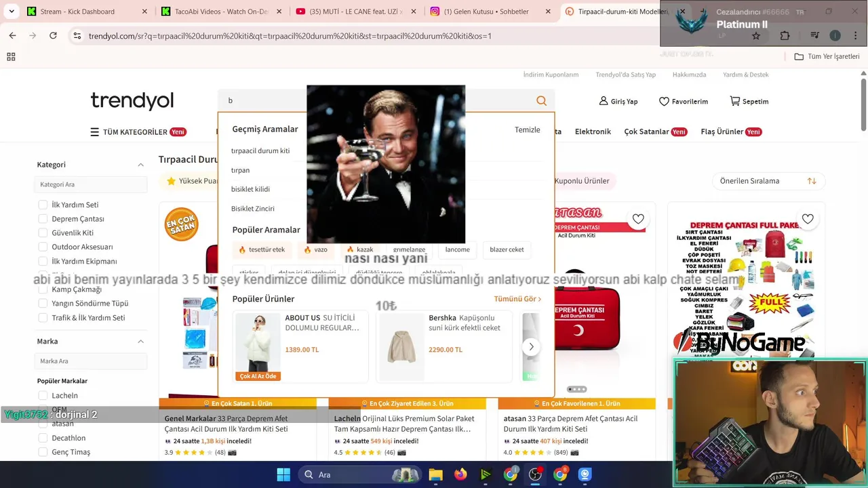Open Önerilen Sıralama sort dropdown
The height and width of the screenshot is (488, 868).
click(x=768, y=181)
